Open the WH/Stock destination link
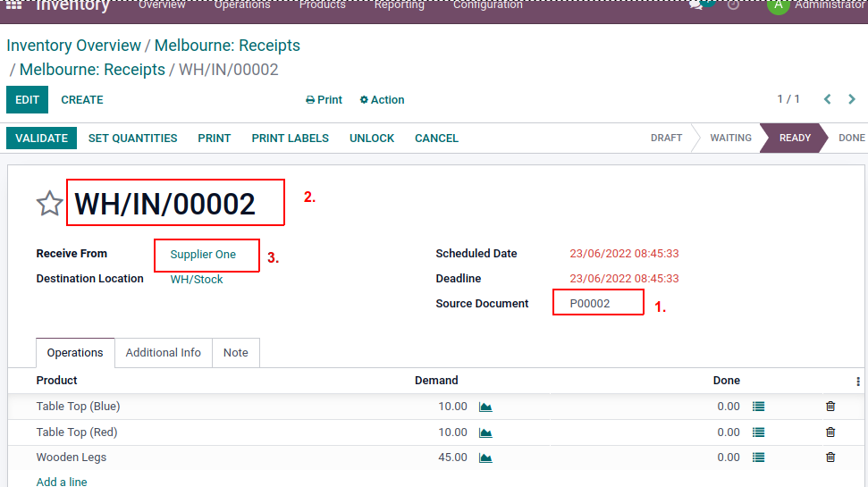The image size is (868, 487). pos(197,280)
